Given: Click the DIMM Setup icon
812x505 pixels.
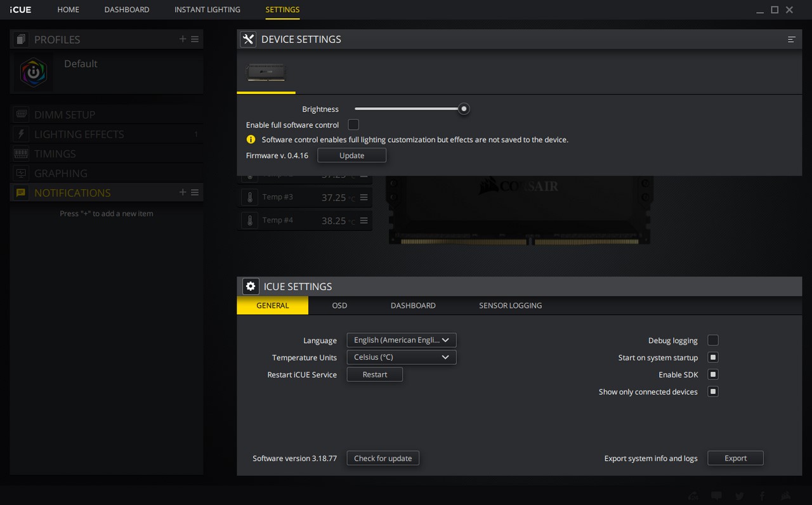Looking at the screenshot, I should tap(21, 115).
